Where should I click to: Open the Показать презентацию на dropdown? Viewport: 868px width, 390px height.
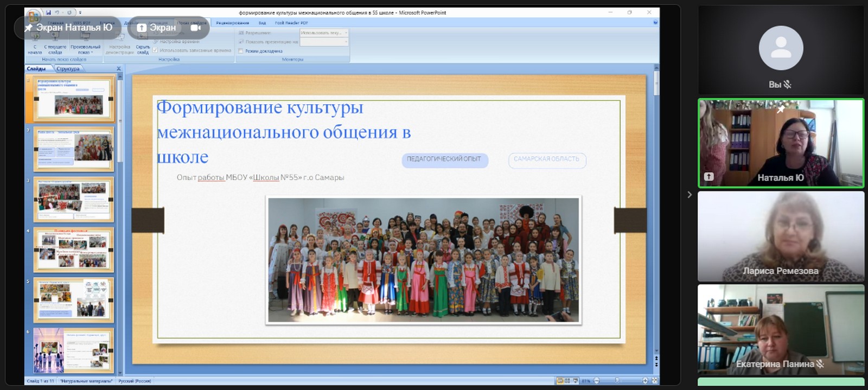[x=324, y=42]
